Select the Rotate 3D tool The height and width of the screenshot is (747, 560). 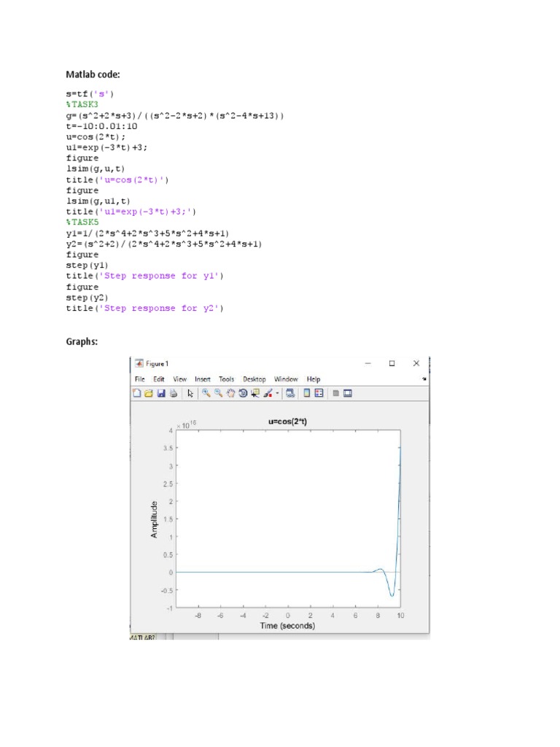[x=243, y=393]
